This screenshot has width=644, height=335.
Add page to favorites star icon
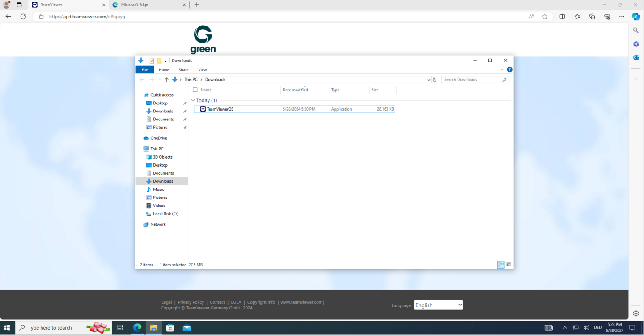[545, 17]
